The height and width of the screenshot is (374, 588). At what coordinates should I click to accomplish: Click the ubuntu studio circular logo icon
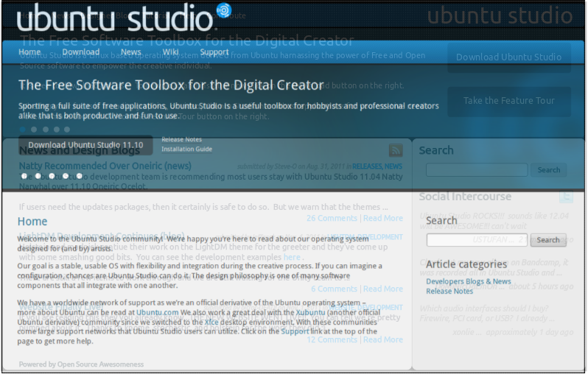[x=224, y=10]
